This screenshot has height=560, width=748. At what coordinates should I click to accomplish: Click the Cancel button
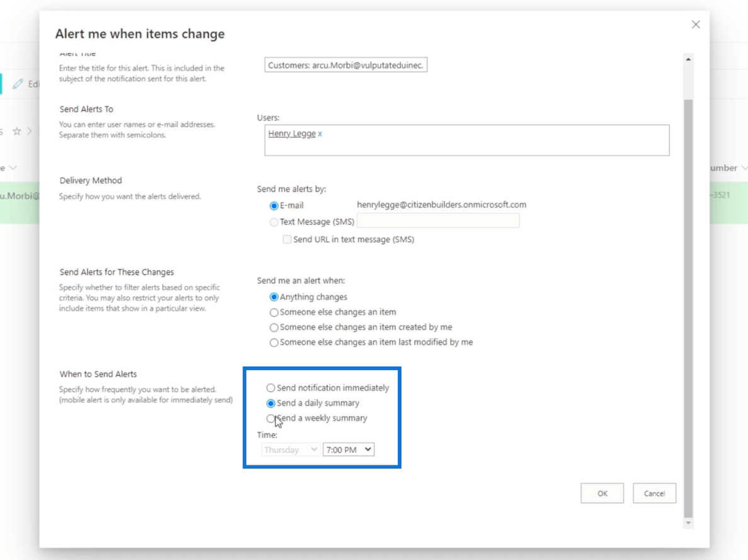654,493
